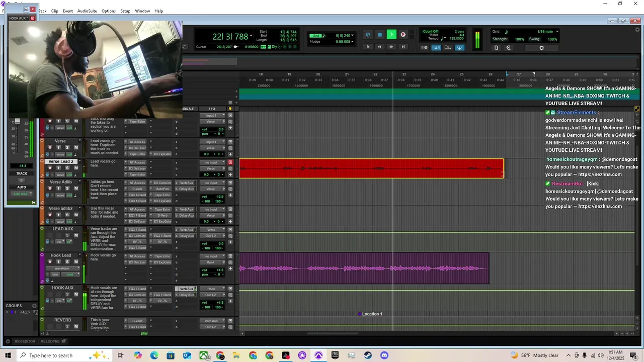The image size is (644, 362).
Task: Toggle the Online sync clock button
Action: 368,35
